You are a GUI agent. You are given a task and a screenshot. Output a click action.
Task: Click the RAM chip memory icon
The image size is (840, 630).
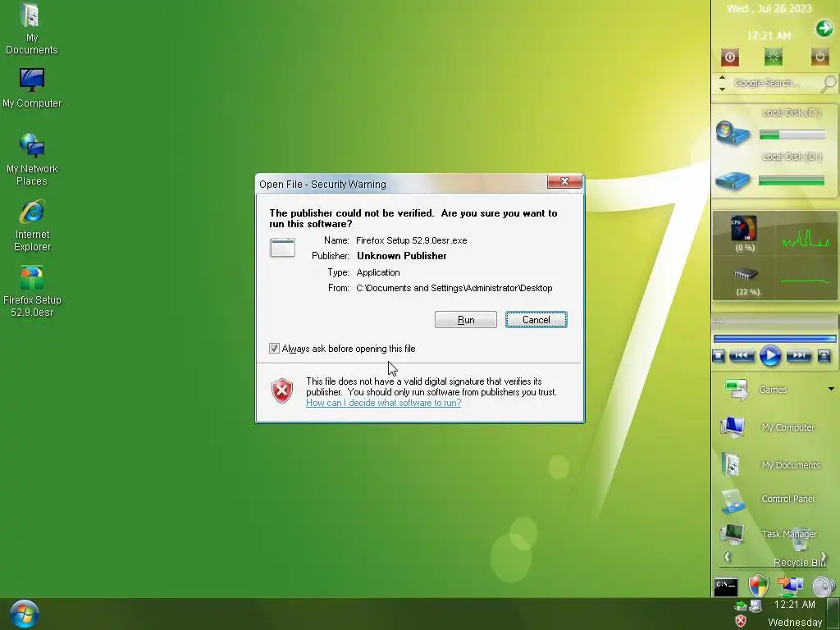[x=746, y=274]
